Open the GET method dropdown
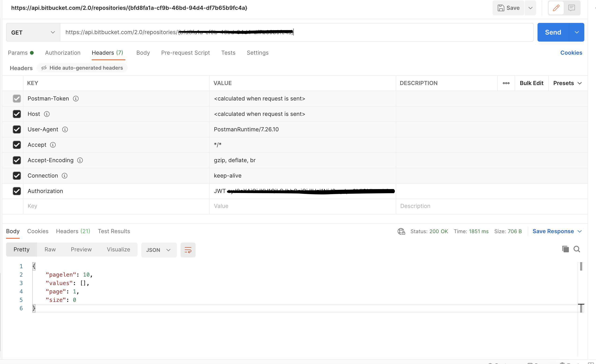The width and height of the screenshot is (596, 364). click(33, 32)
